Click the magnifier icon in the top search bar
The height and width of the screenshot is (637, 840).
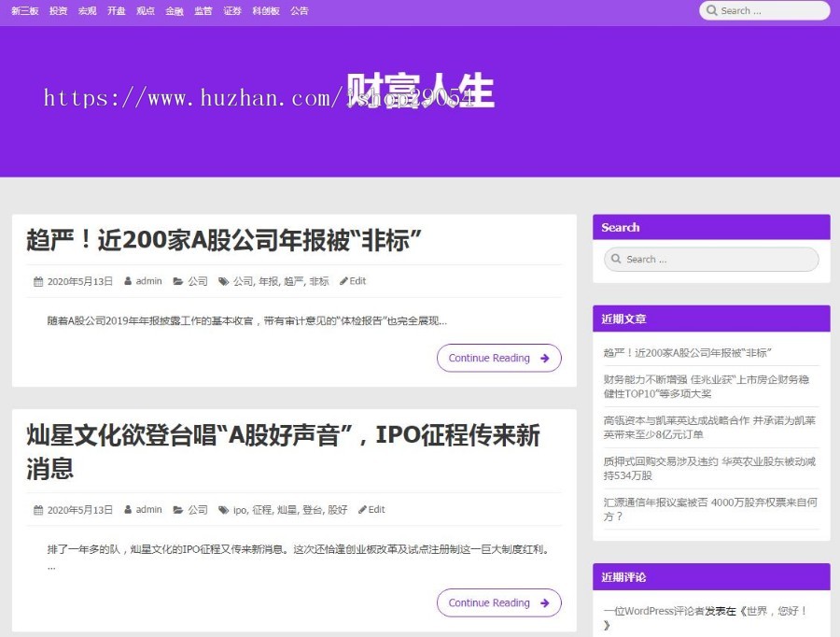714,10
